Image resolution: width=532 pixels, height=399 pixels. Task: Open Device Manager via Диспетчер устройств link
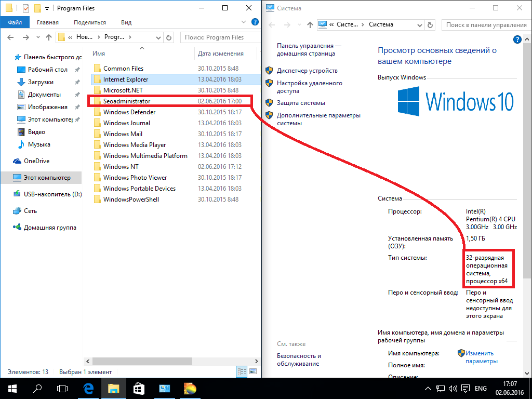tap(307, 71)
